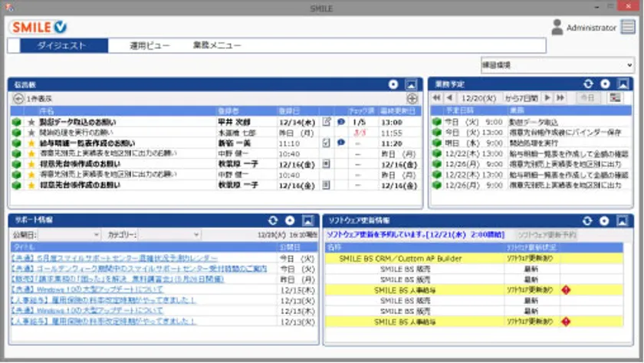Open the hamburger menu beside Administrator
The width and height of the screenshot is (644, 363).
(x=629, y=27)
